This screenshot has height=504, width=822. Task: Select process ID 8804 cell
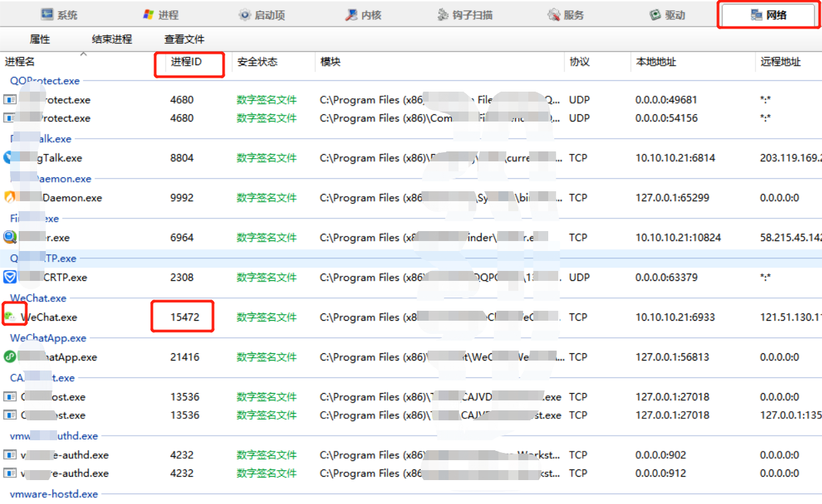pos(182,158)
